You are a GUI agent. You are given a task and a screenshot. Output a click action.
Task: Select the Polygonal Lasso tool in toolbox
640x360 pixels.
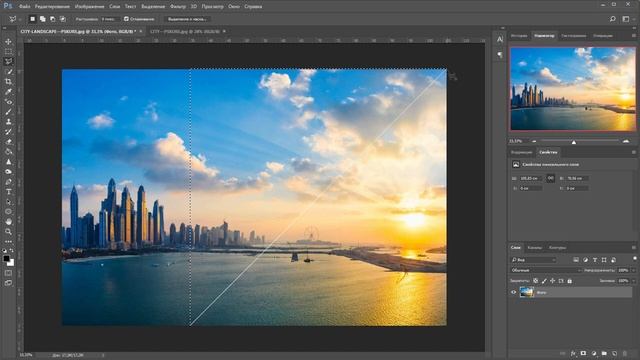8,62
